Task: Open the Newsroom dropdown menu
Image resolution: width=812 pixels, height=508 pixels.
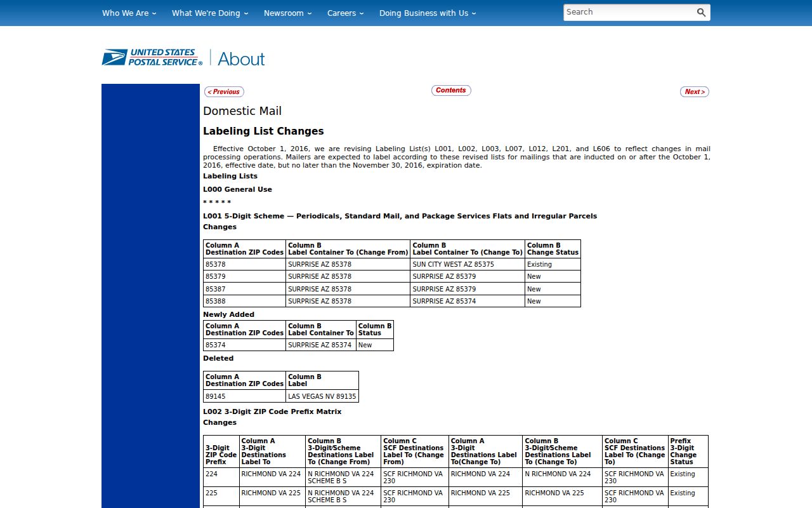Action: coord(288,13)
